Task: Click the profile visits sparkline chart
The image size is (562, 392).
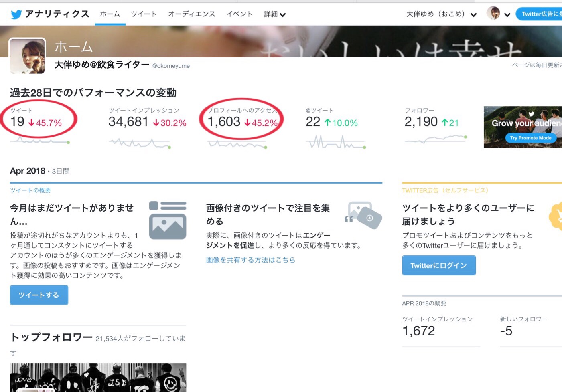Action: coord(237,144)
